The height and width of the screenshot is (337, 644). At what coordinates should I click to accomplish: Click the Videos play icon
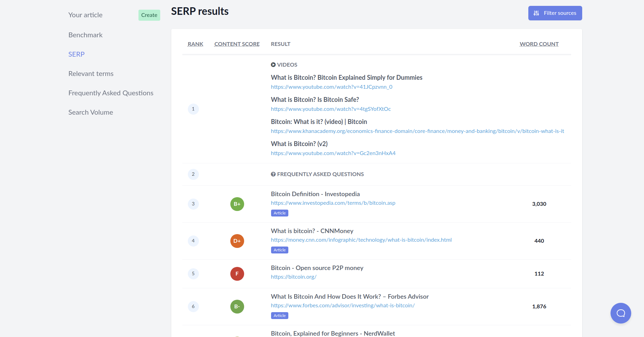273,65
